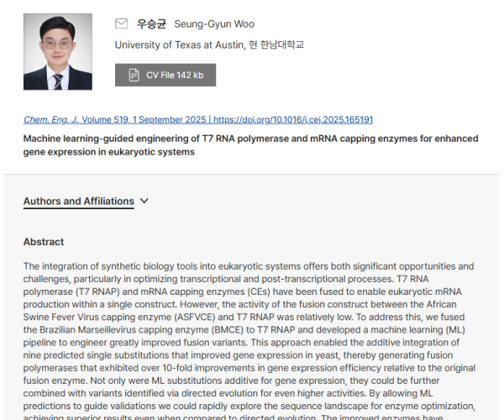Click abstract line starting 'predictions to guide validations'
This screenshot has width=504, height=420.
[249, 407]
